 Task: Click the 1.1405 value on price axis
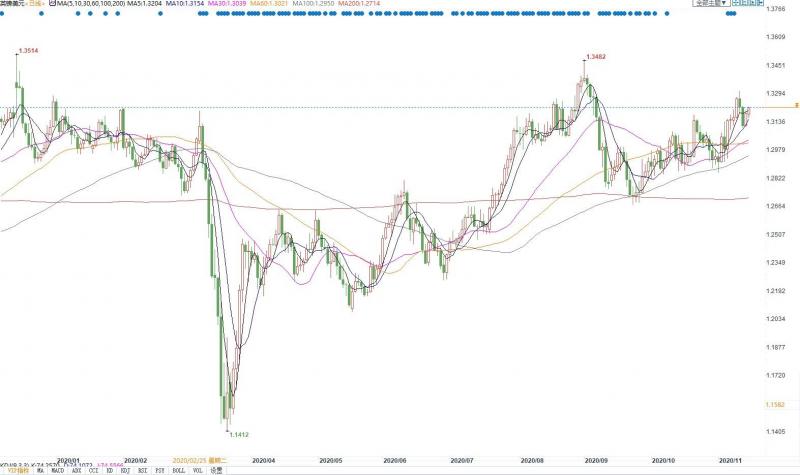[x=775, y=432]
